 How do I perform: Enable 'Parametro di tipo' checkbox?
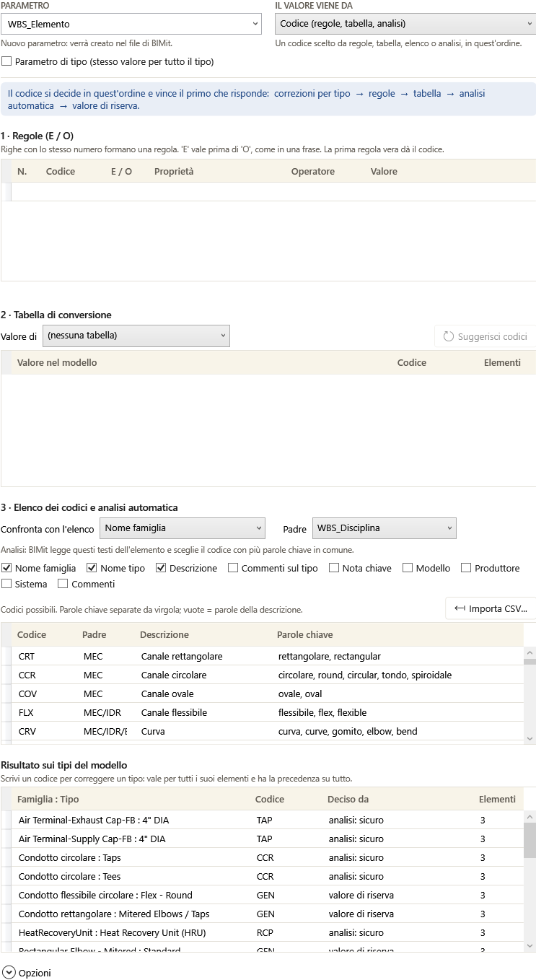pyautogui.click(x=6, y=62)
